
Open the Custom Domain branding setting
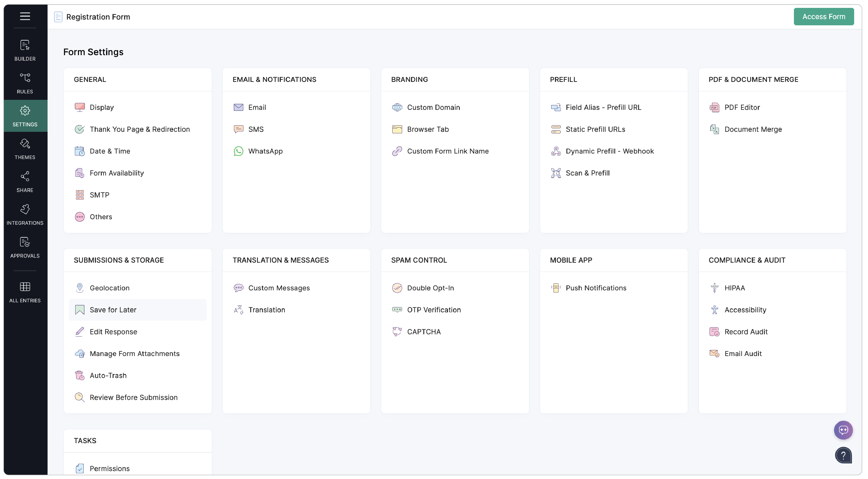434,107
